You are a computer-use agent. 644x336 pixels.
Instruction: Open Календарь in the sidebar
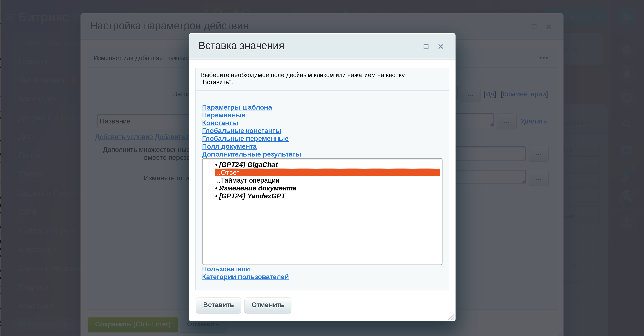(38, 99)
